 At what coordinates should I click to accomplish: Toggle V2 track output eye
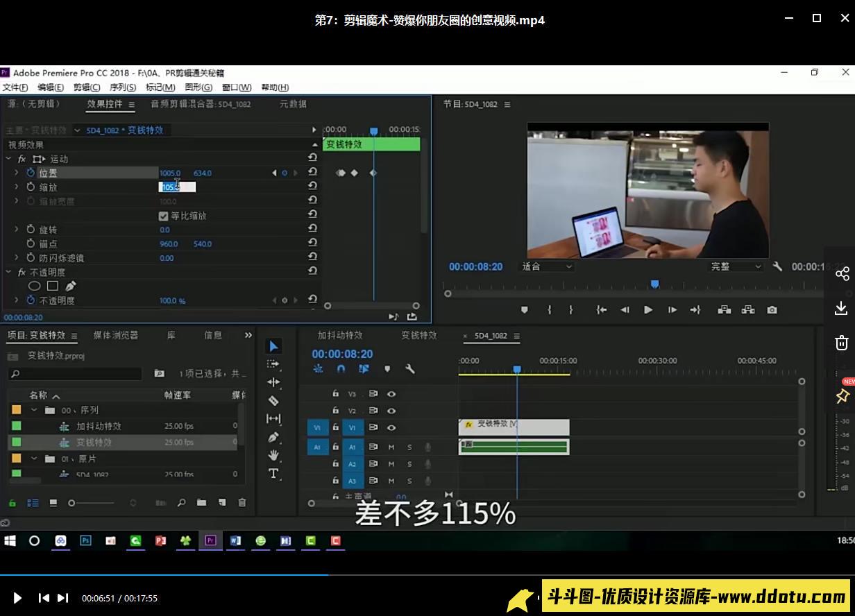tap(391, 411)
